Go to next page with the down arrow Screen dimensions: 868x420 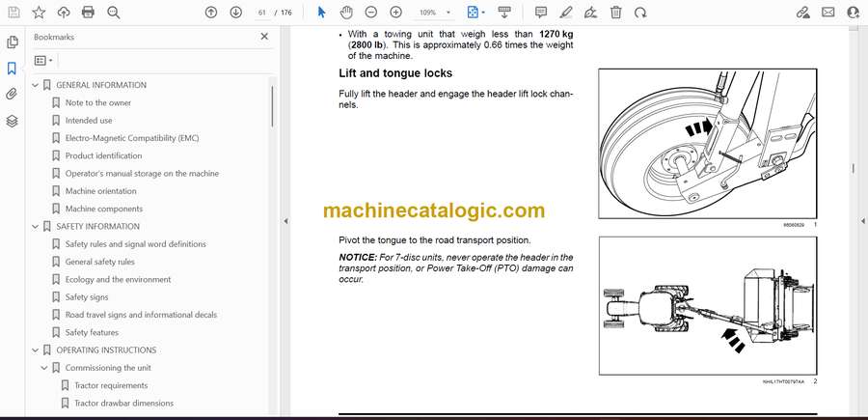point(236,13)
